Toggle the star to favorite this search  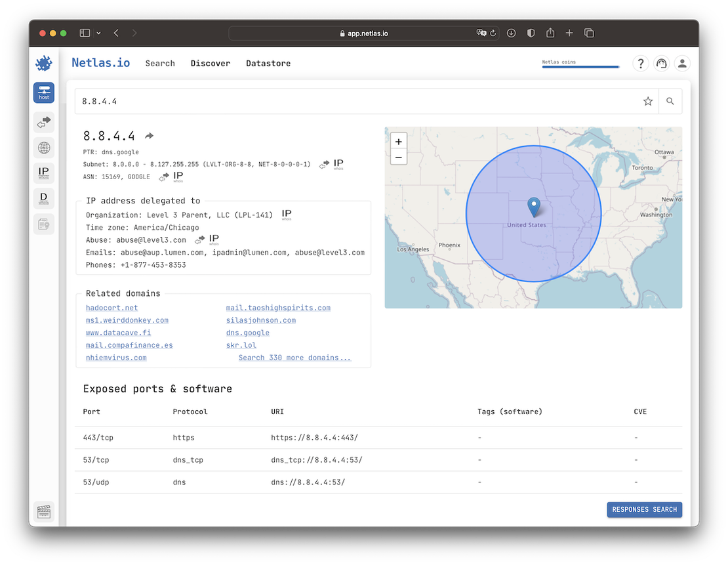pos(648,101)
